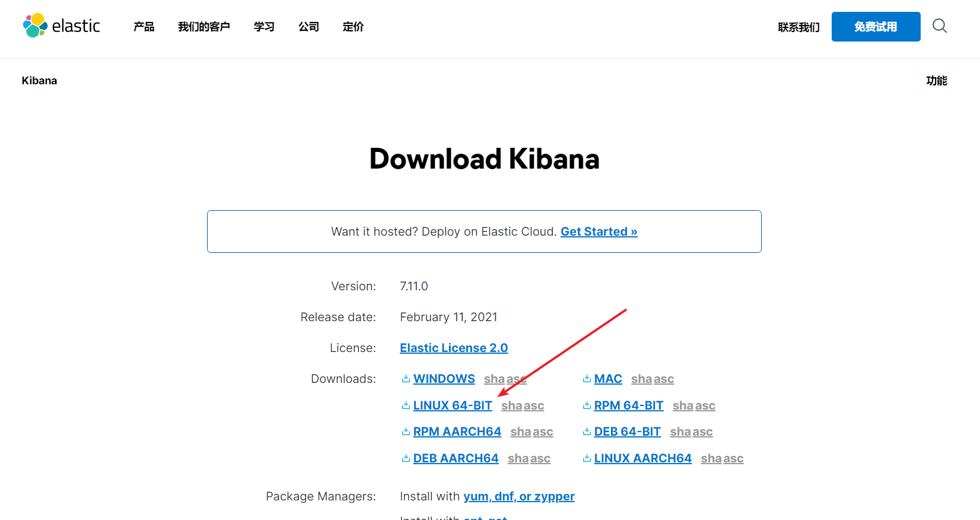This screenshot has width=980, height=520.
Task: Download the LINUX 64-BIT package
Action: click(x=453, y=405)
